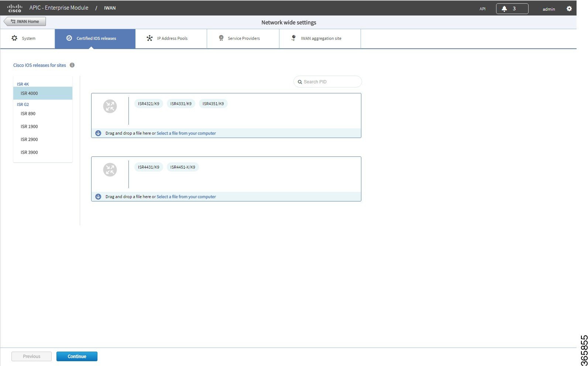Select ISR 890 in the sidebar

pyautogui.click(x=43, y=114)
